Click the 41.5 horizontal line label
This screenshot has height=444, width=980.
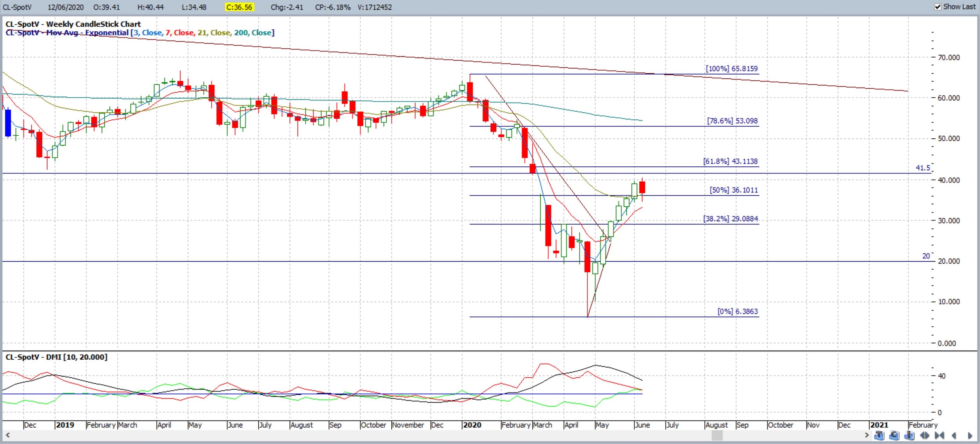click(923, 168)
